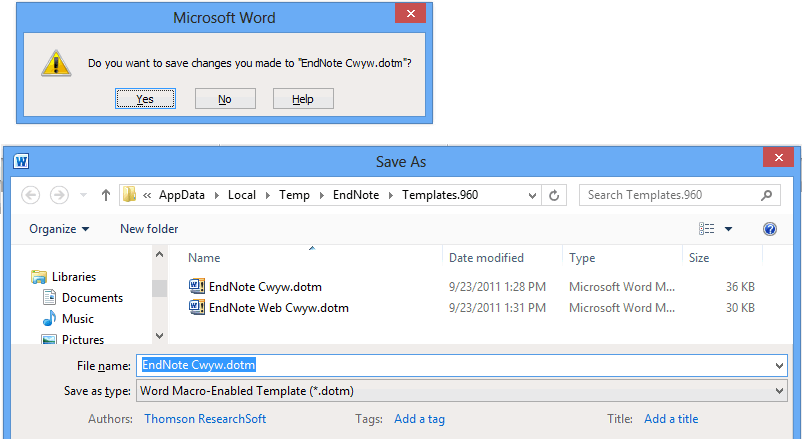Screen dimensions: 803x439
Task: Click EndNote in the address path
Action: 356,195
